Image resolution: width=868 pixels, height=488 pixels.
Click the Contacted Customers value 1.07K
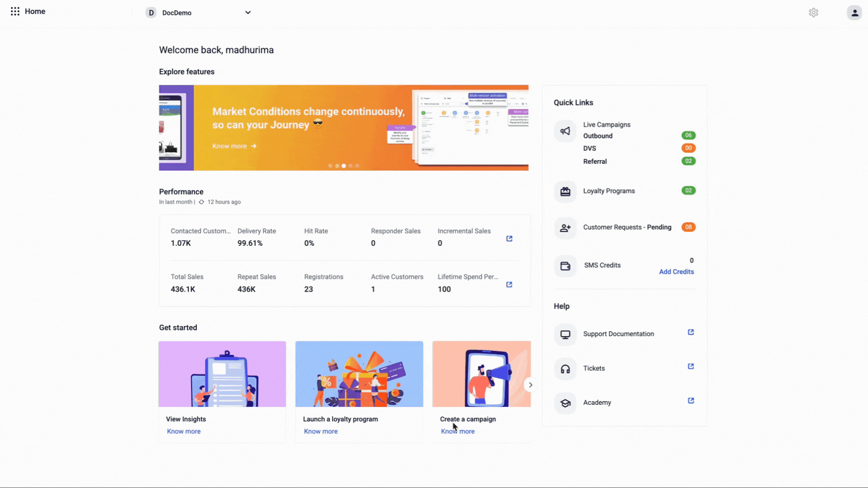click(x=181, y=243)
